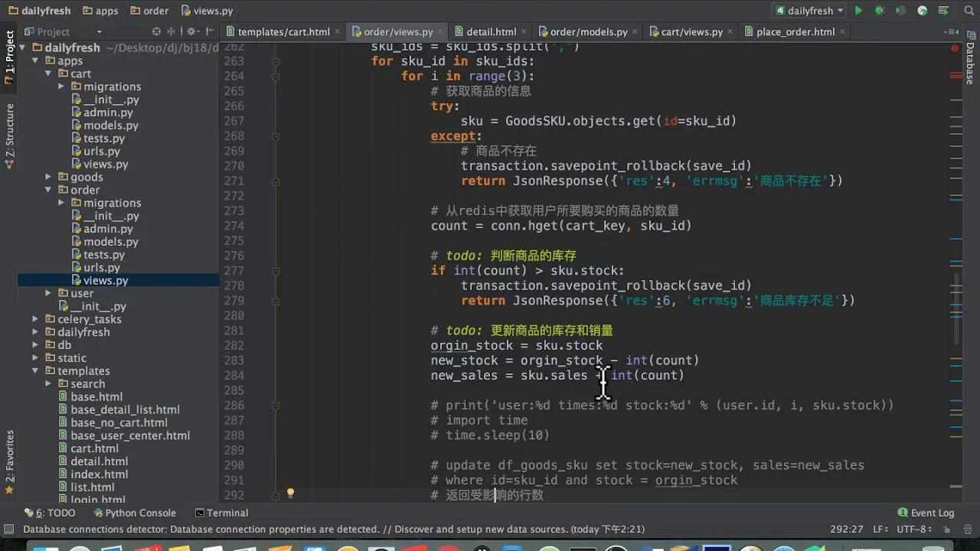The width and height of the screenshot is (980, 551).
Task: Switch to place_order.html tab
Action: click(795, 31)
